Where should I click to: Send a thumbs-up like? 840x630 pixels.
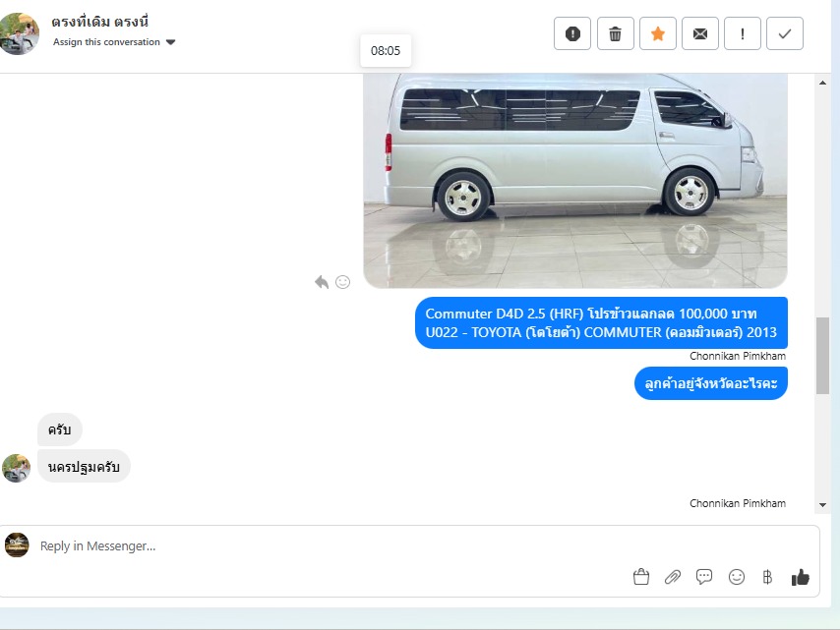point(801,577)
